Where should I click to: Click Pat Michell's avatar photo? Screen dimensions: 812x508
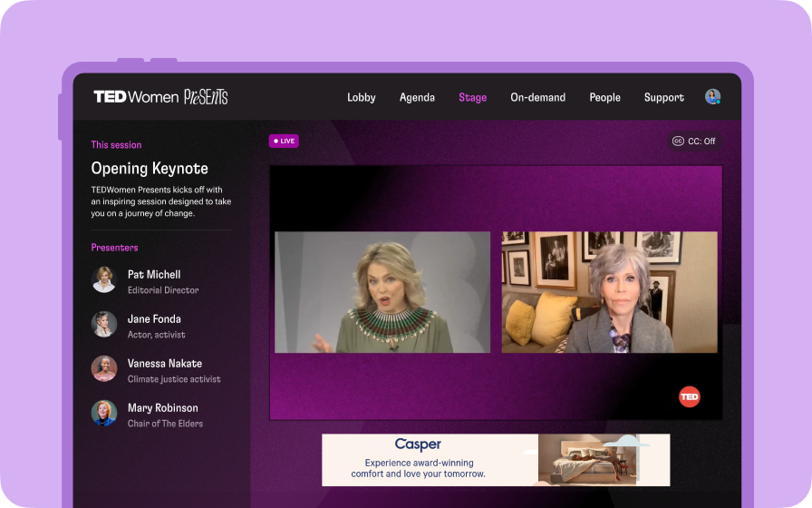[104, 280]
